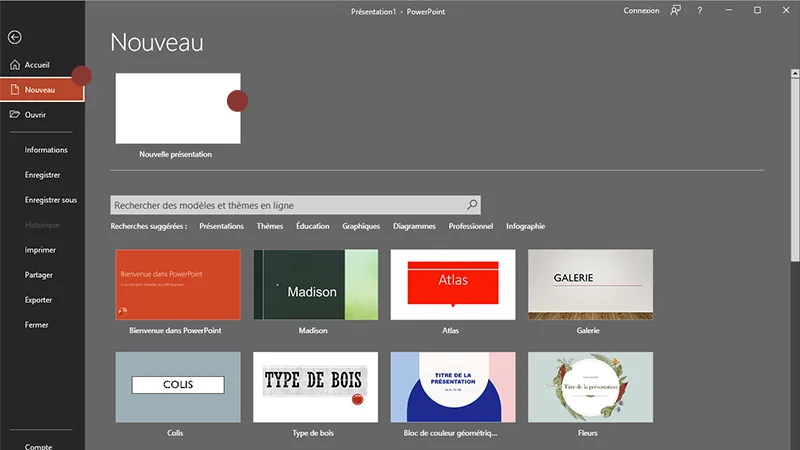Open the Compte page

[38, 446]
